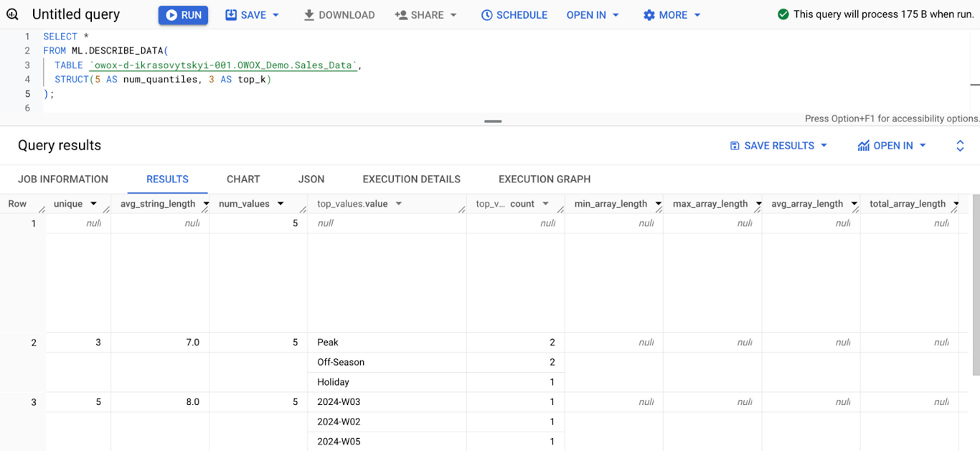980x451 pixels.
Task: Click the 'This query will process 175 B' message
Action: coord(883,14)
